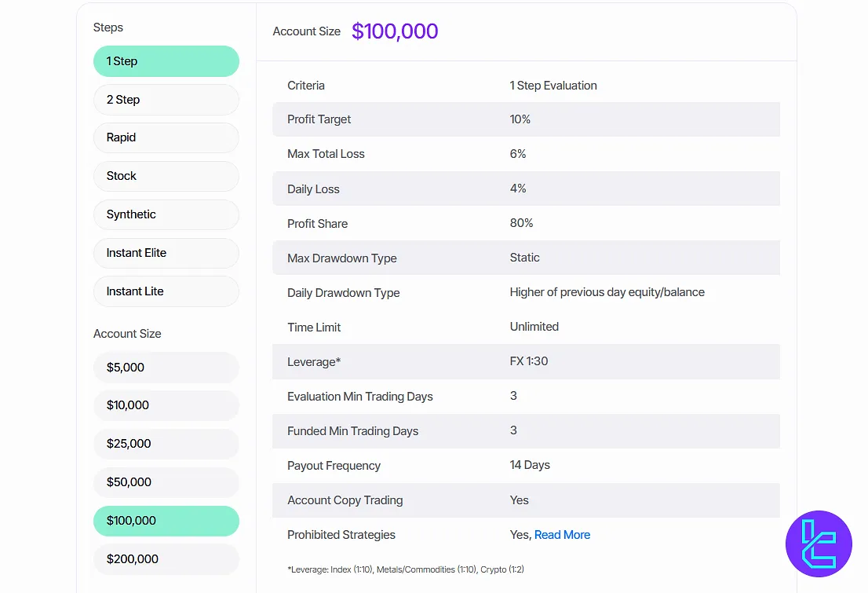
Task: Select the Stock step type
Action: coord(166,176)
